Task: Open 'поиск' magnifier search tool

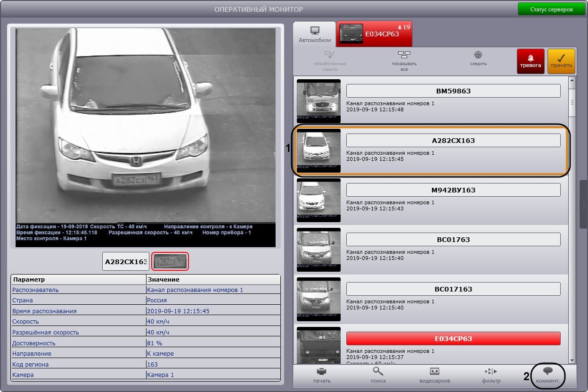Action: pyautogui.click(x=378, y=375)
